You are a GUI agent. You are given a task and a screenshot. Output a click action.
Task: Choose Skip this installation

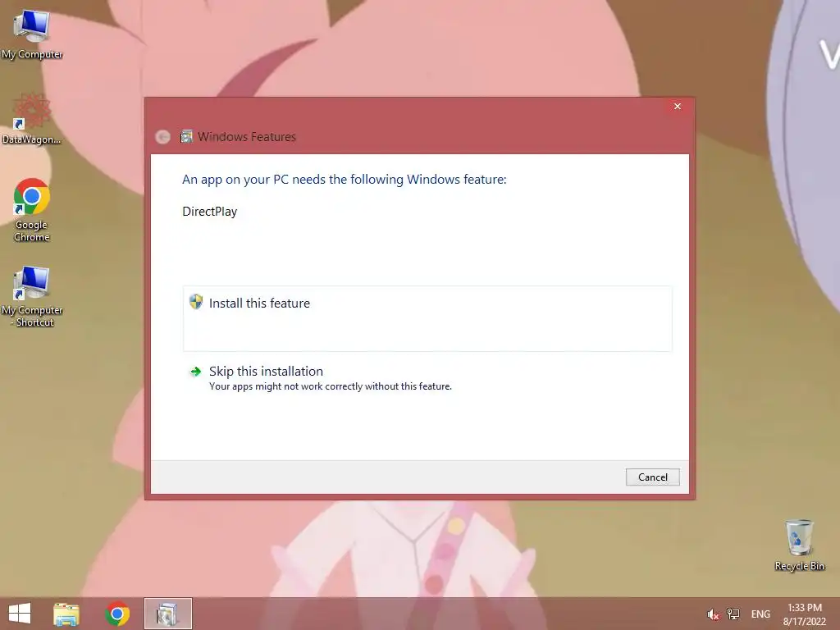(x=427, y=378)
